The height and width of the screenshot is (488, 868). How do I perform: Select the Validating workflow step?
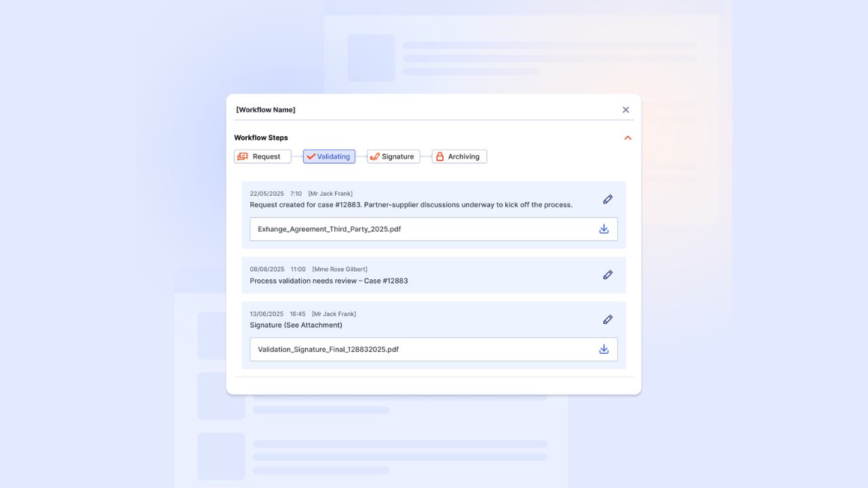point(329,157)
